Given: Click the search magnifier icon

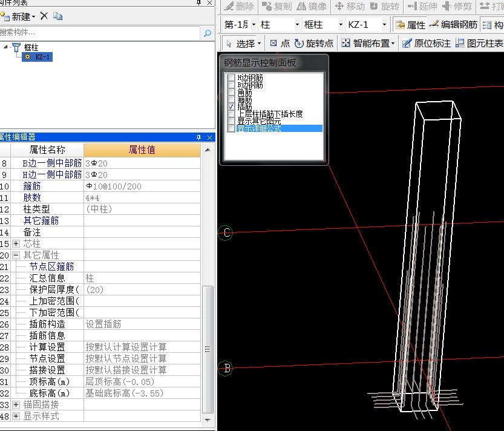Looking at the screenshot, I should (208, 33).
